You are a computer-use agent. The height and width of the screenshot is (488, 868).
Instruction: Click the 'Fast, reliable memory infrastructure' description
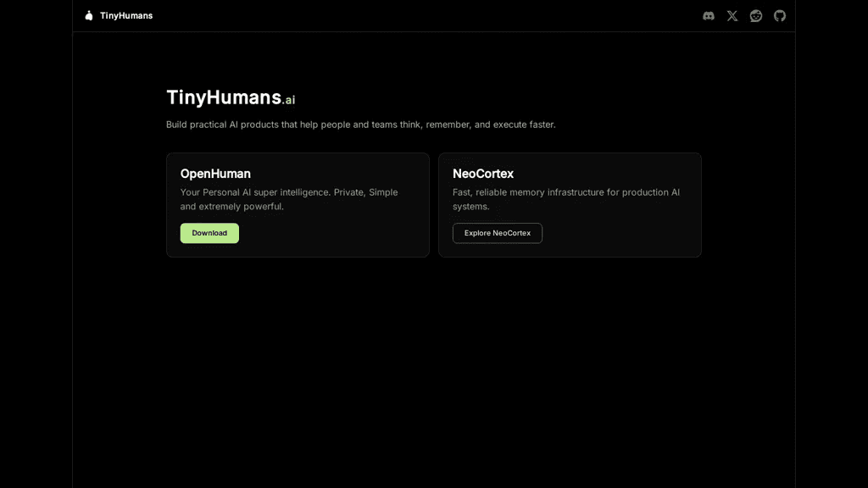[566, 199]
